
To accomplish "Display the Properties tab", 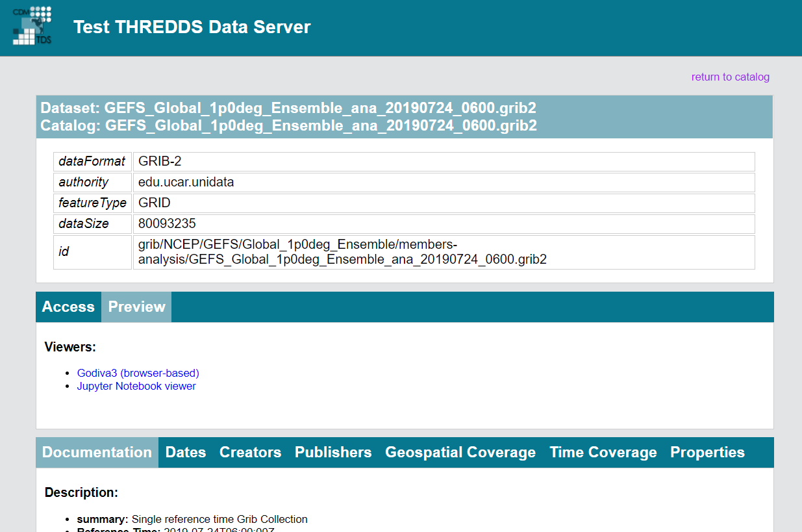I will (707, 452).
